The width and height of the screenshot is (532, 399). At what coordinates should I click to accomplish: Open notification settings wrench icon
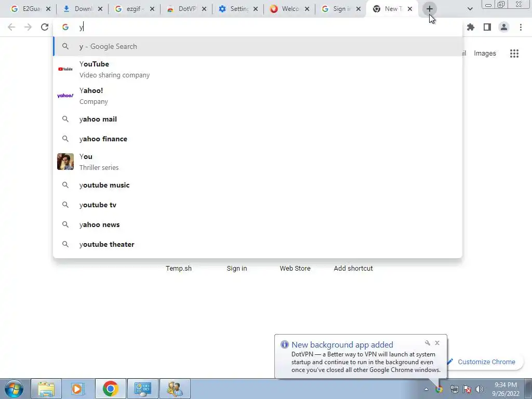tap(428, 343)
